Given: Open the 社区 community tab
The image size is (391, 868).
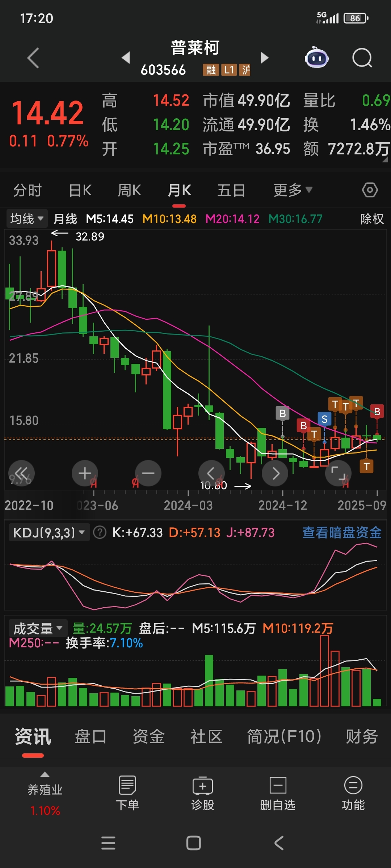Looking at the screenshot, I should click(x=206, y=737).
